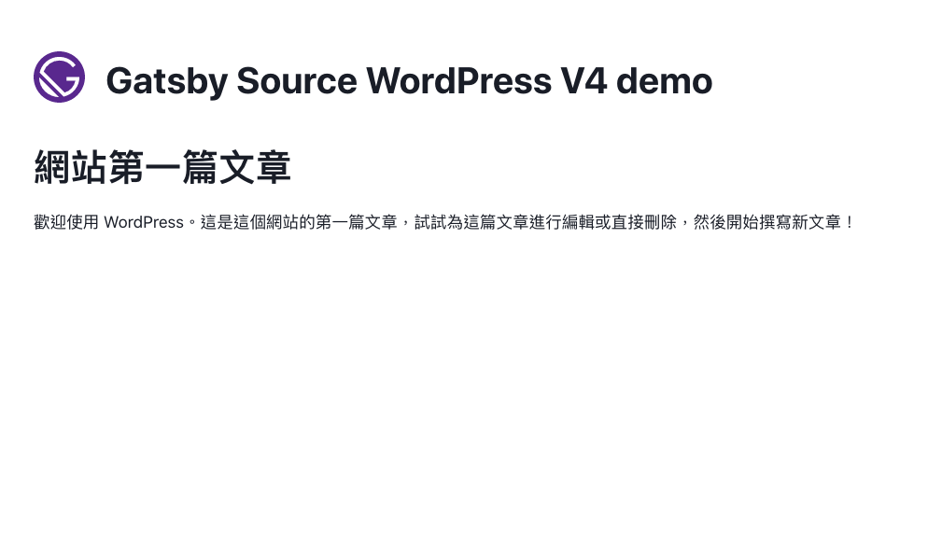Select the post heading 網站第一篇文章

(x=162, y=167)
